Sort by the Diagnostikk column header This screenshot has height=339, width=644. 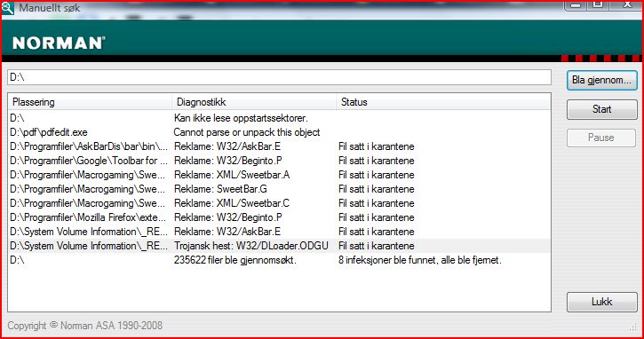(x=254, y=102)
